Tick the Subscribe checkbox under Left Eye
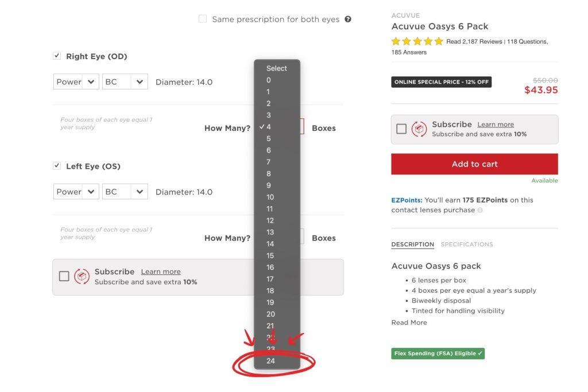The width and height of the screenshot is (588, 392). tap(64, 277)
